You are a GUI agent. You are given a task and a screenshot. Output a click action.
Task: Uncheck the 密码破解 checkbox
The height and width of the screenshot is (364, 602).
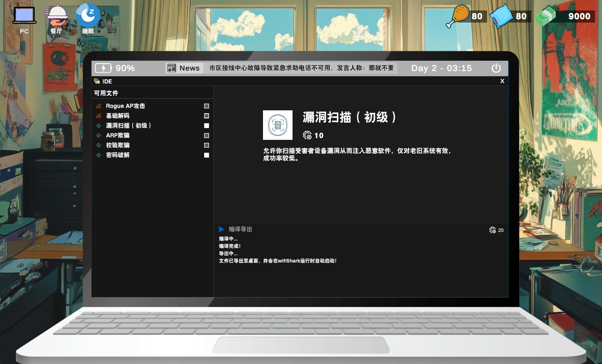206,155
